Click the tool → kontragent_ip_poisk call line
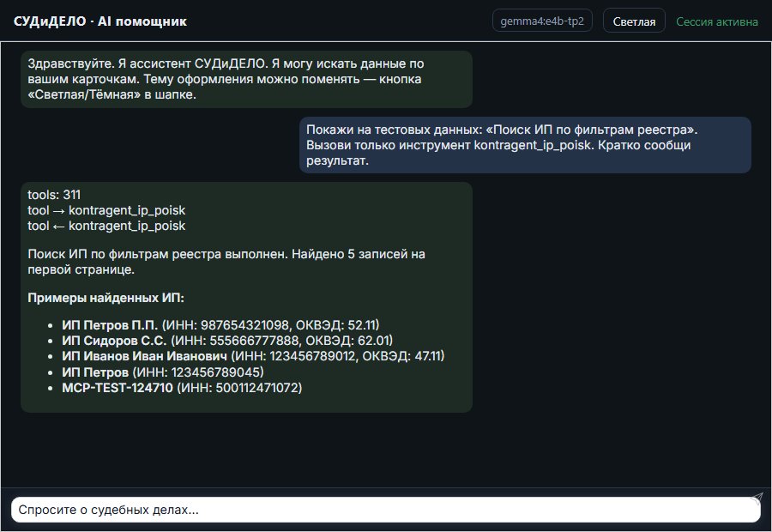Viewport: 772px width, 532px height. pos(106,210)
